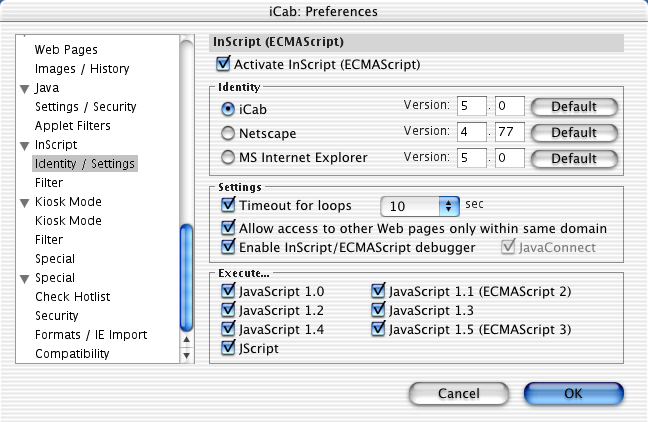Open Images / History preferences item
Viewport: 648px width, 422px height.
pos(82,69)
